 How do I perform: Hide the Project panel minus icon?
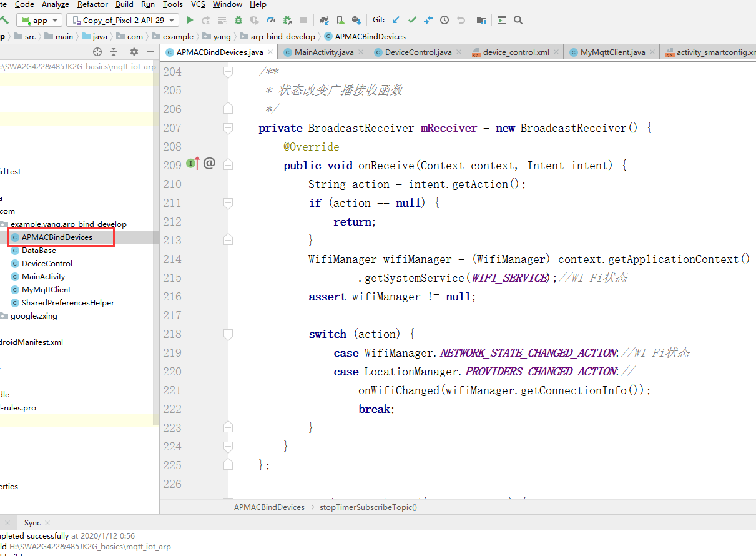click(x=150, y=52)
